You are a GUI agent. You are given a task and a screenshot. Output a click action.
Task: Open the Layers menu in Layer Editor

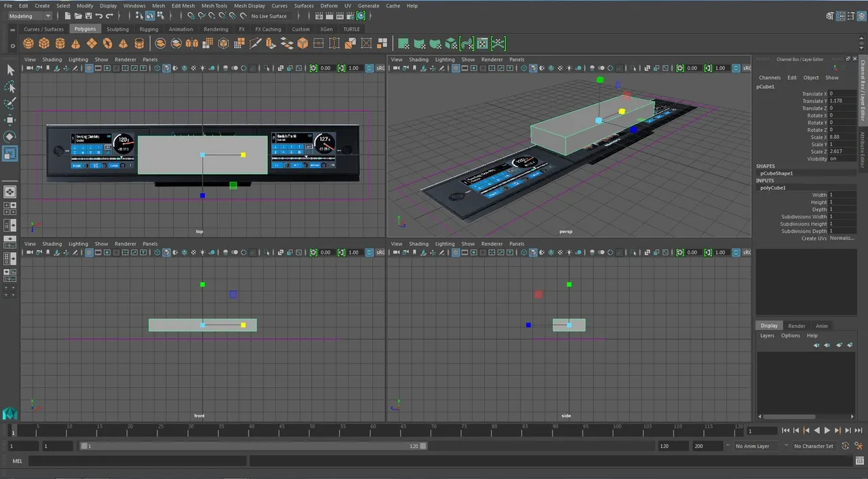coord(767,335)
